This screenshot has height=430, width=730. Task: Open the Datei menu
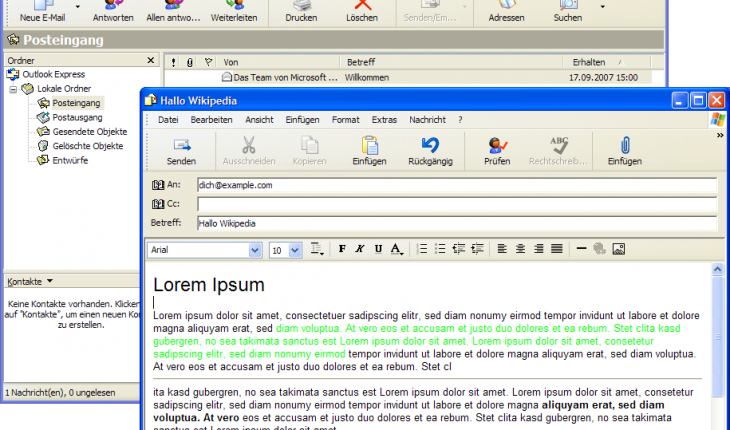coord(168,120)
